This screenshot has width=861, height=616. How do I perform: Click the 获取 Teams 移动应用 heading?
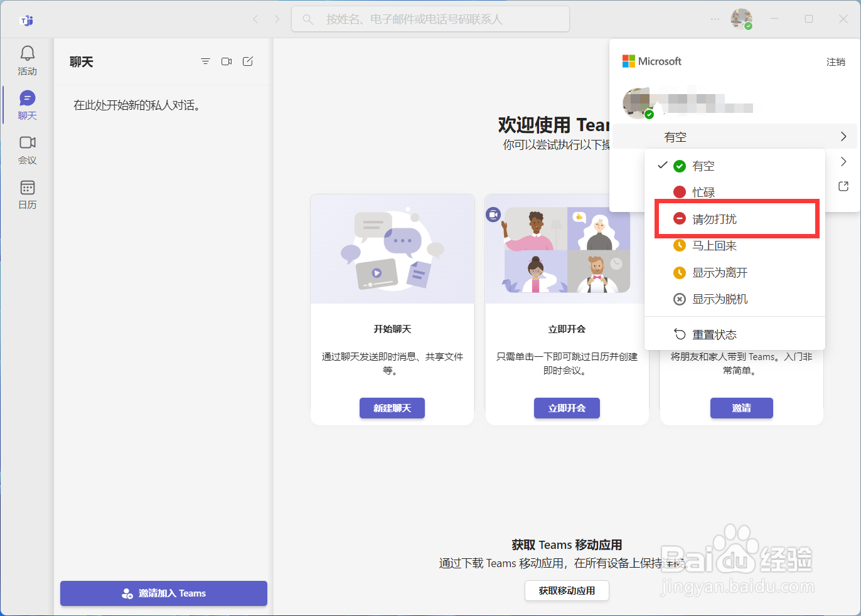click(x=567, y=545)
